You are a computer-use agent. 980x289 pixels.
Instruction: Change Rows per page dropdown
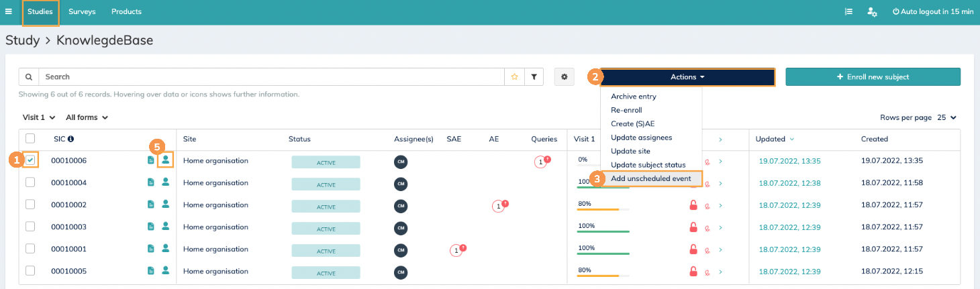pos(947,117)
